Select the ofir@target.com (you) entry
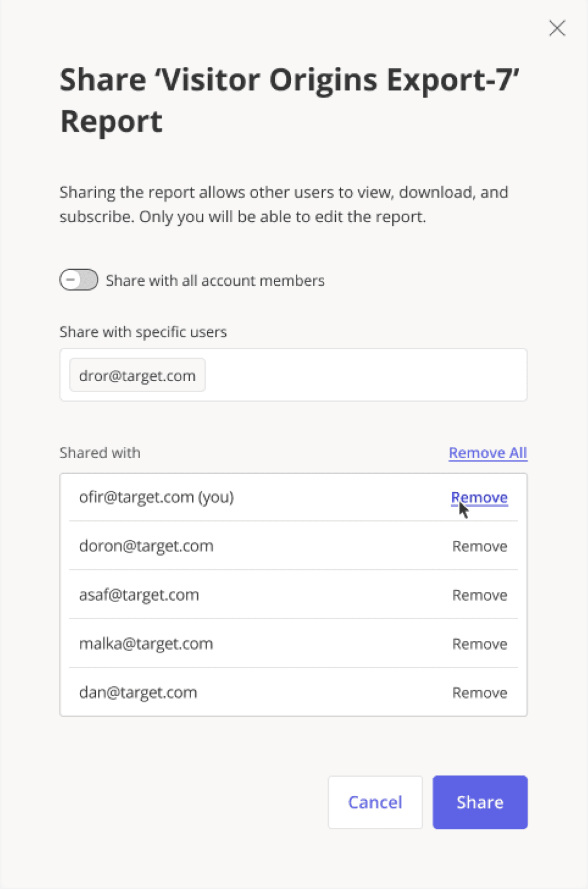 point(156,497)
